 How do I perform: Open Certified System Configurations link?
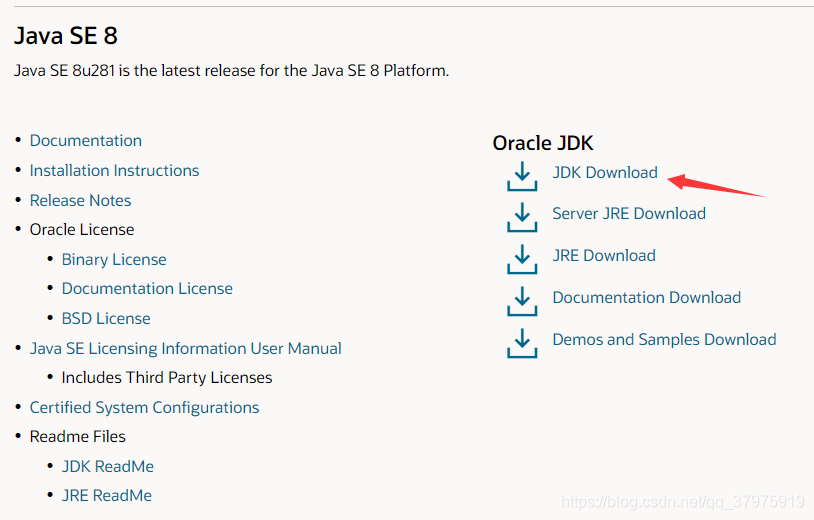pyautogui.click(x=144, y=408)
